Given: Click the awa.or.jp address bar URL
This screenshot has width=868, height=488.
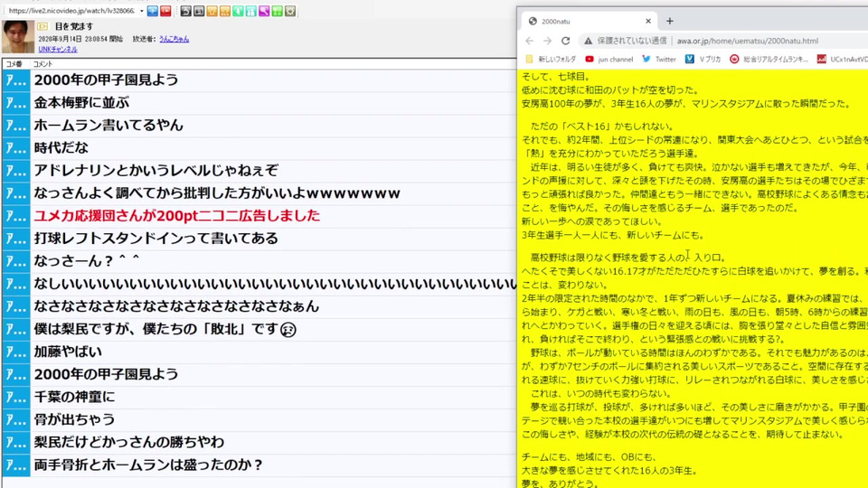Looking at the screenshot, I should click(748, 41).
